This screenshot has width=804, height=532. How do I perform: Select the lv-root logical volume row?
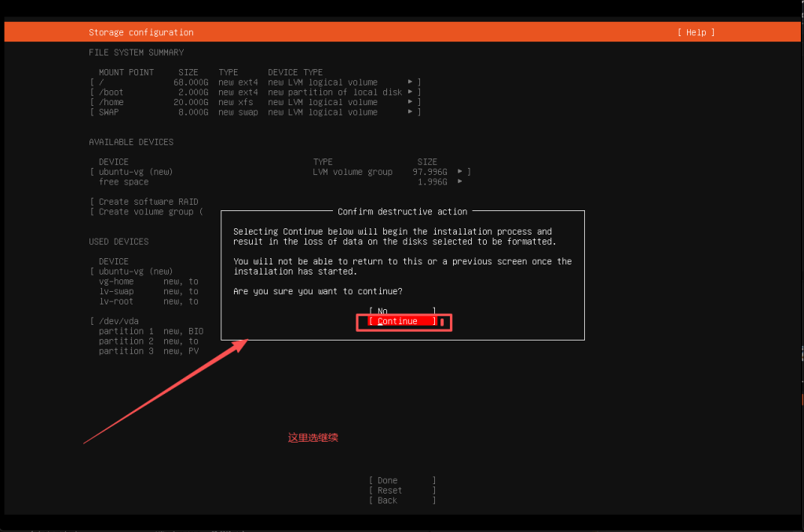tap(116, 301)
